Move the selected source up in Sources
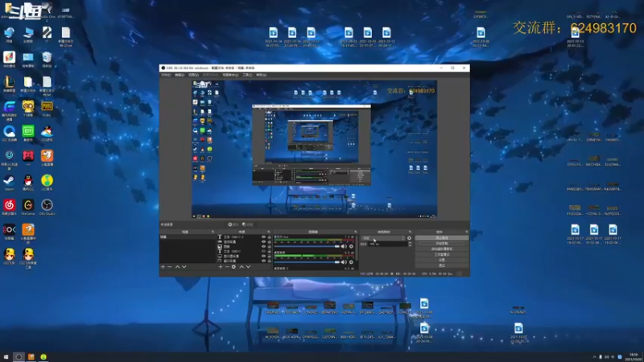The image size is (644, 362). pyautogui.click(x=242, y=267)
